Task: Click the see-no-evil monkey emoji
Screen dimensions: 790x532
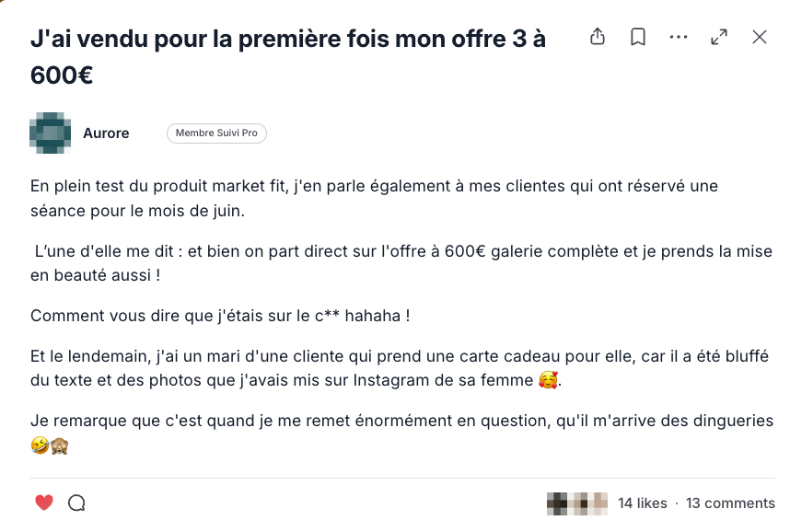Action: 60,445
